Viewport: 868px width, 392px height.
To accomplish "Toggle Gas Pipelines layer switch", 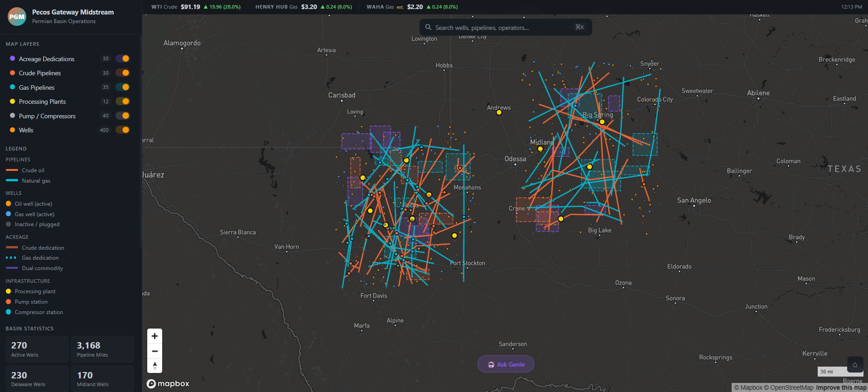I will [x=122, y=87].
